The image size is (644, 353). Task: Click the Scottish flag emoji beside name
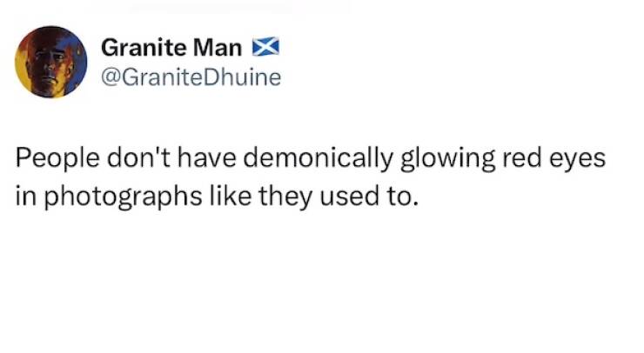click(x=264, y=46)
